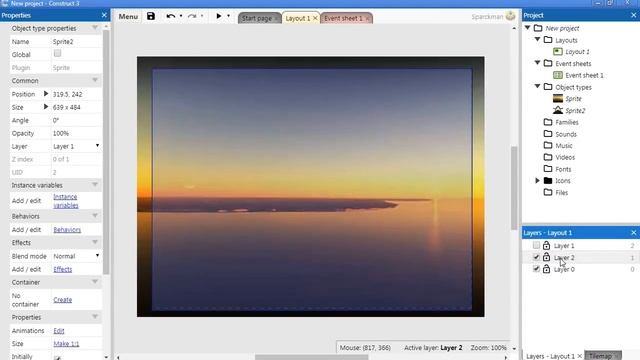This screenshot has height=360, width=640.
Task: Click the Create container link
Action: (62, 300)
